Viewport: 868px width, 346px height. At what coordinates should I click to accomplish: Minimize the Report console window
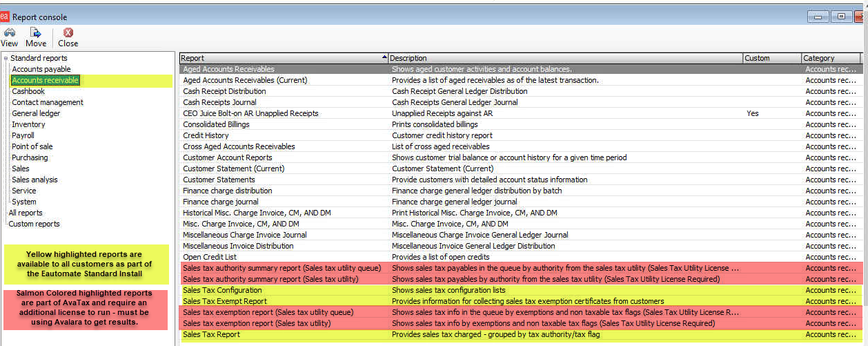coord(818,17)
